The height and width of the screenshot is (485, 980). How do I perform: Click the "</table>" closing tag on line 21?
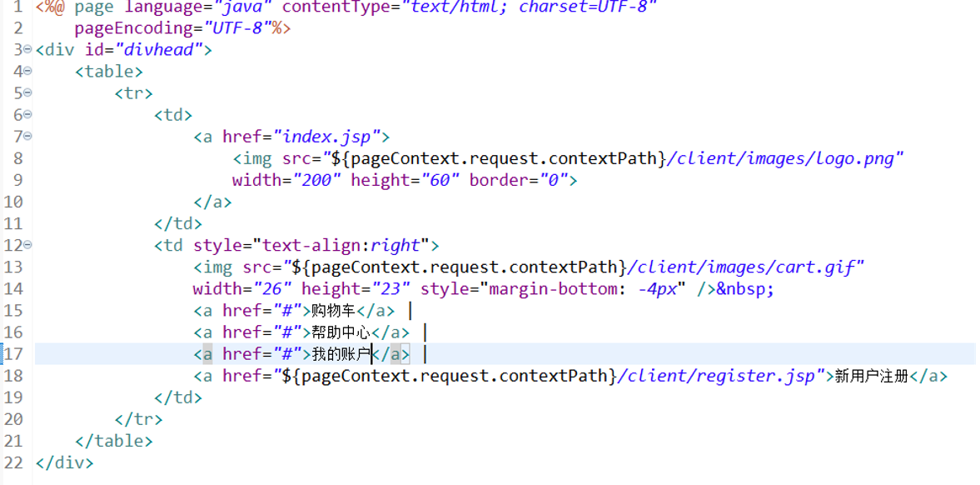click(114, 441)
